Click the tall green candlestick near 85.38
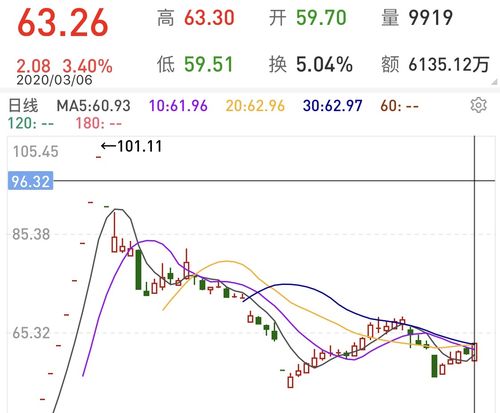This screenshot has height=413, width=500. (138, 269)
